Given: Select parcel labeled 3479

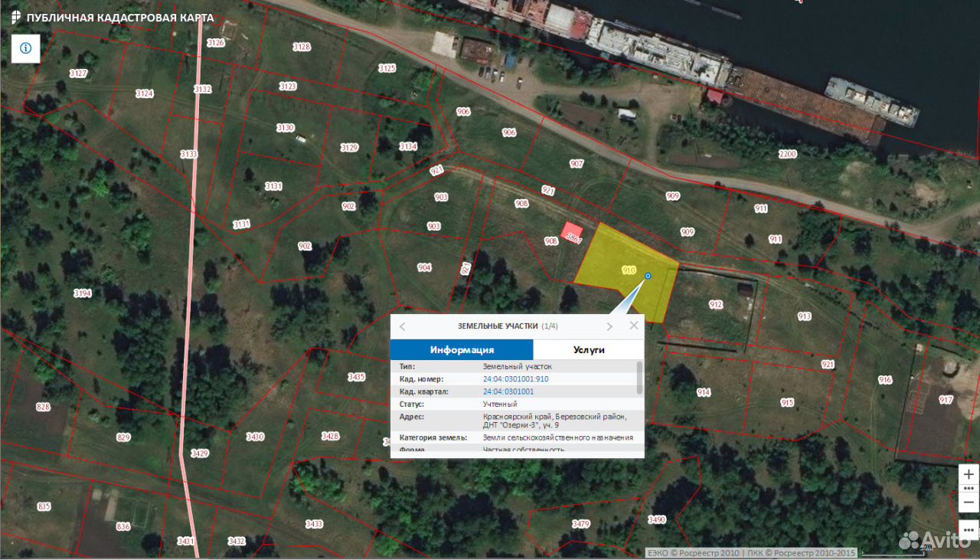Looking at the screenshot, I should pyautogui.click(x=581, y=524).
